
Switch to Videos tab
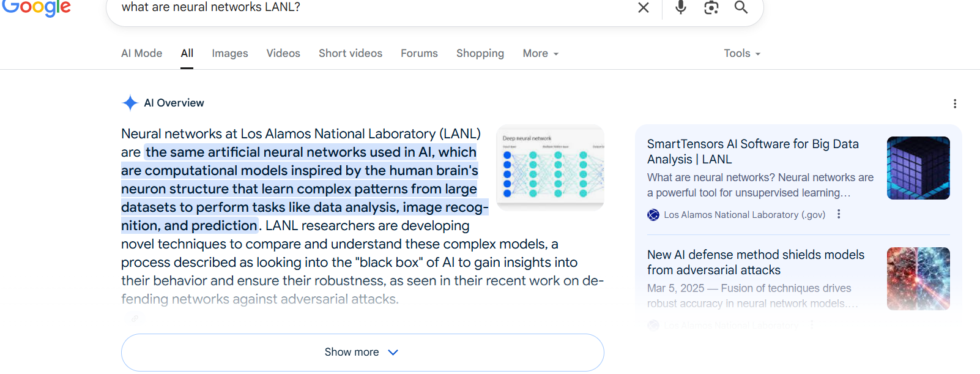tap(283, 53)
